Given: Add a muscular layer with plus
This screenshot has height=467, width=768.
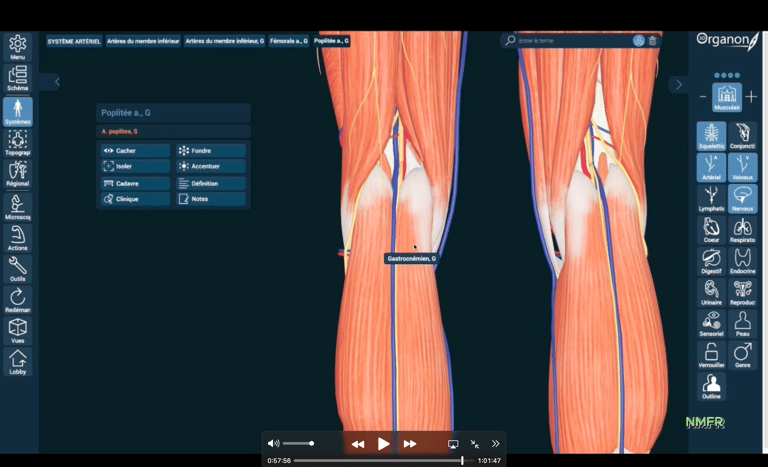Looking at the screenshot, I should (751, 97).
